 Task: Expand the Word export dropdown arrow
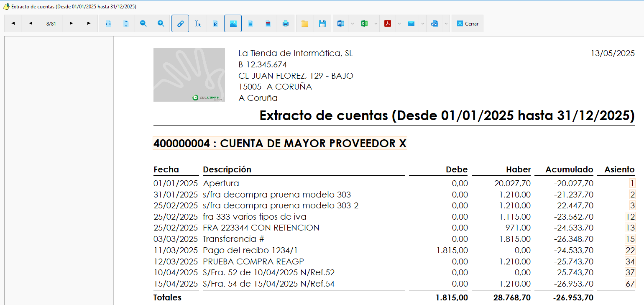click(352, 23)
